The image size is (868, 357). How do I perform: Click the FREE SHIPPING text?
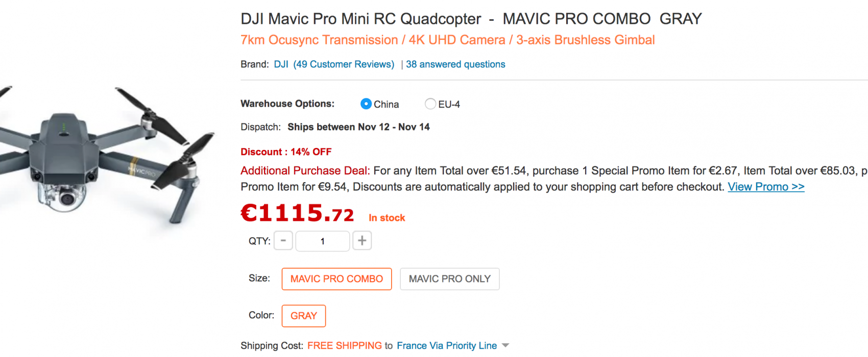pos(345,346)
